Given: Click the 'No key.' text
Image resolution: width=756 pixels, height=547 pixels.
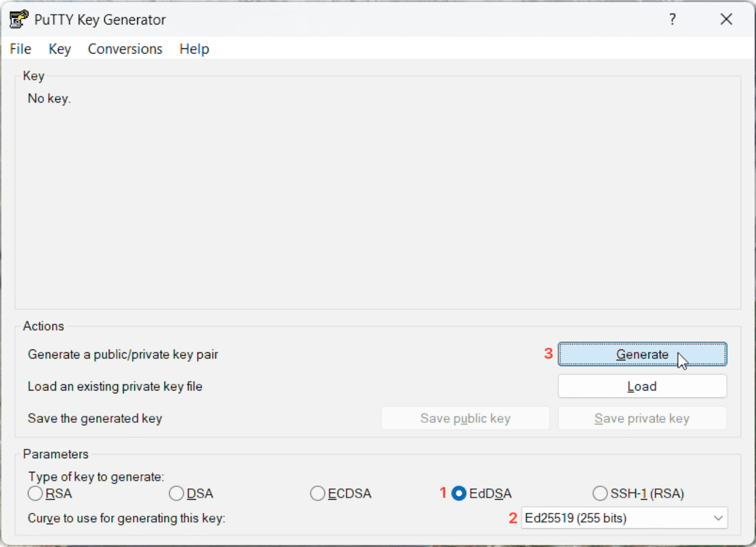Looking at the screenshot, I should (x=50, y=98).
